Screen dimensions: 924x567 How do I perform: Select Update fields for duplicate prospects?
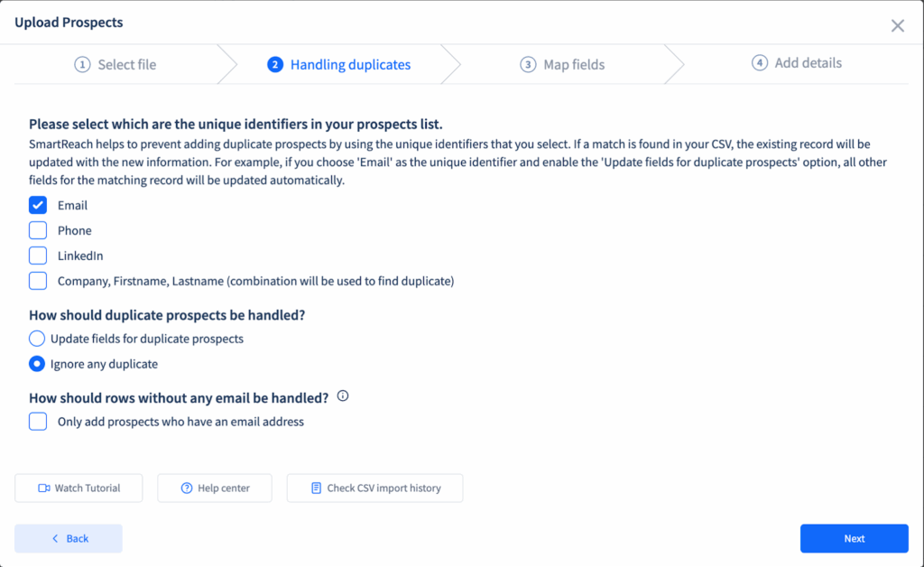(36, 339)
